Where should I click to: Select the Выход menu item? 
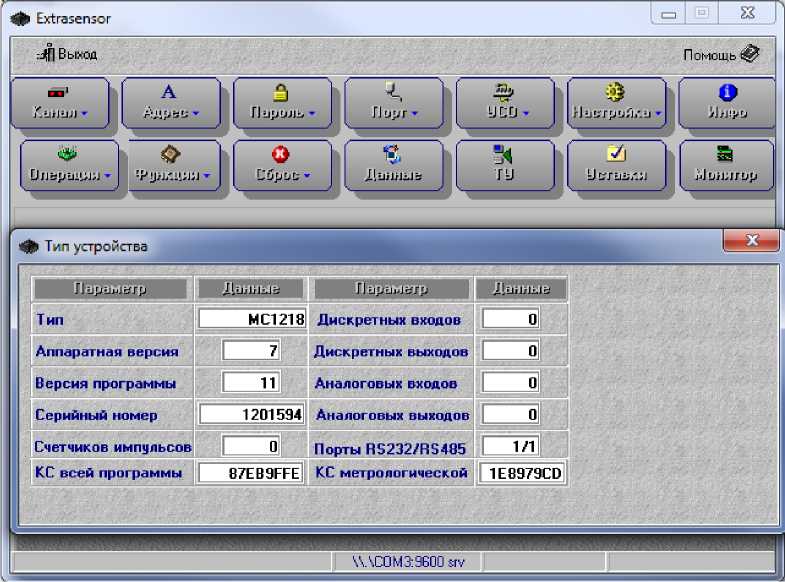click(67, 53)
